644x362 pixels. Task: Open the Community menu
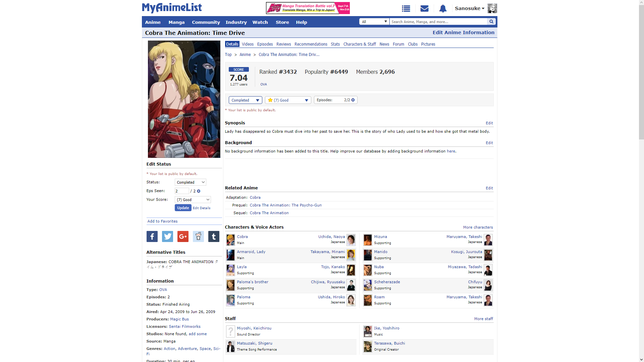[206, 22]
